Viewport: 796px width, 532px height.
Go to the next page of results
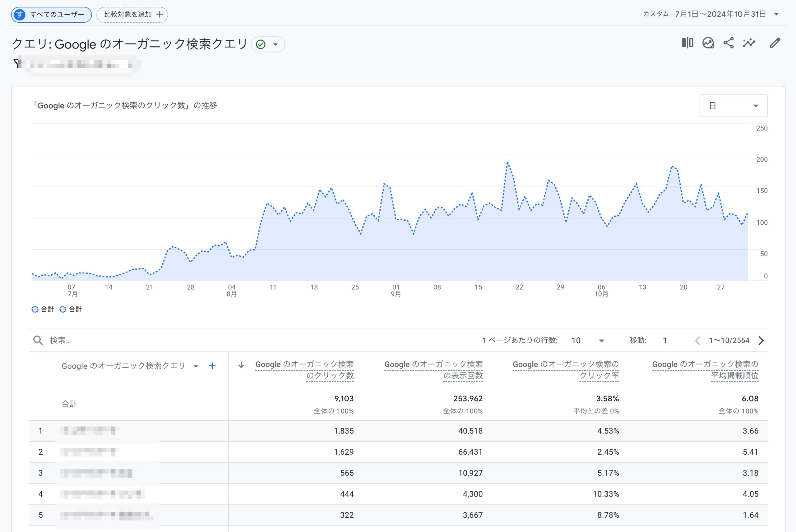pos(761,340)
